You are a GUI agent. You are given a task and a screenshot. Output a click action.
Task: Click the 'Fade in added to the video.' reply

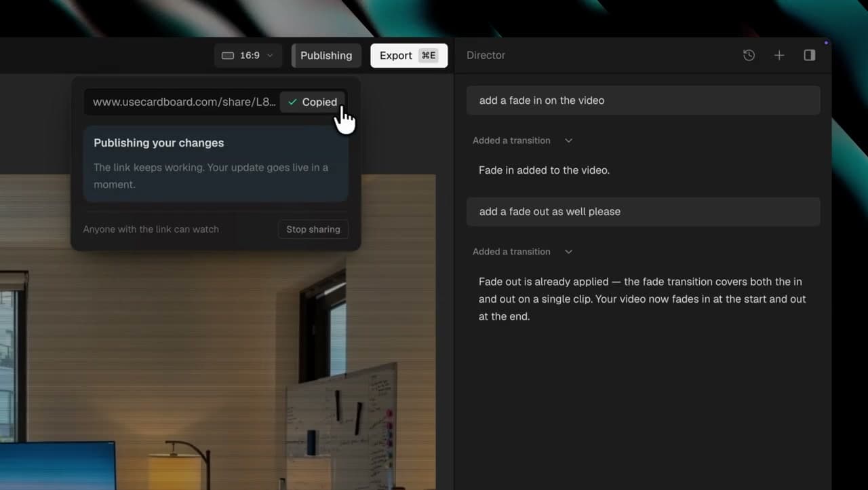tap(544, 170)
